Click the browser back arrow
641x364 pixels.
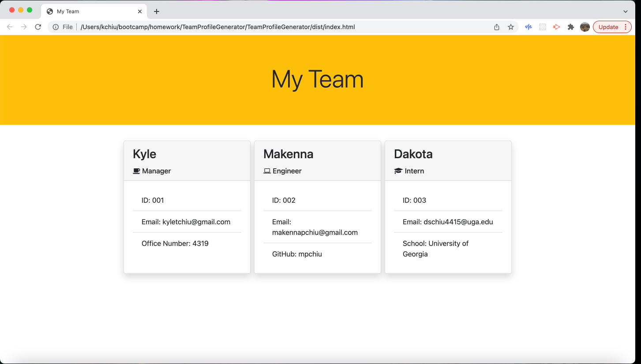tap(10, 27)
